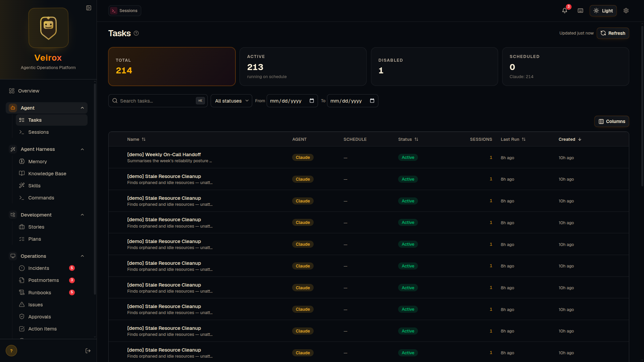Image resolution: width=644 pixels, height=362 pixels.
Task: Sort the table by Last Run
Action: [x=513, y=139]
